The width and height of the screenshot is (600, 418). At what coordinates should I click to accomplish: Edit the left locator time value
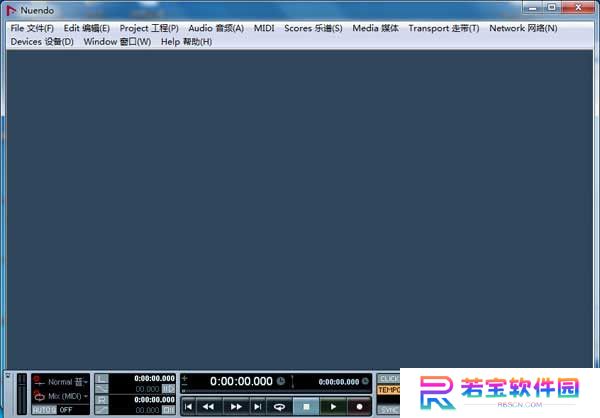(154, 378)
